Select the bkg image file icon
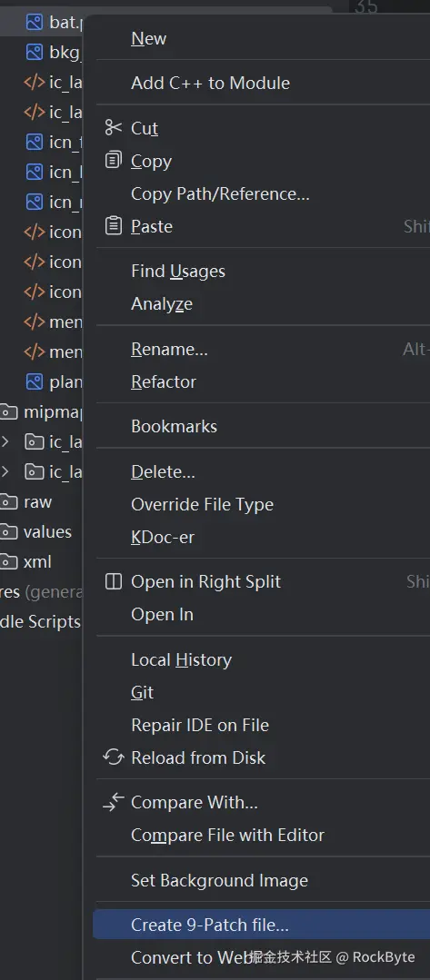Screen dimensions: 430x980 pyautogui.click(x=35, y=52)
